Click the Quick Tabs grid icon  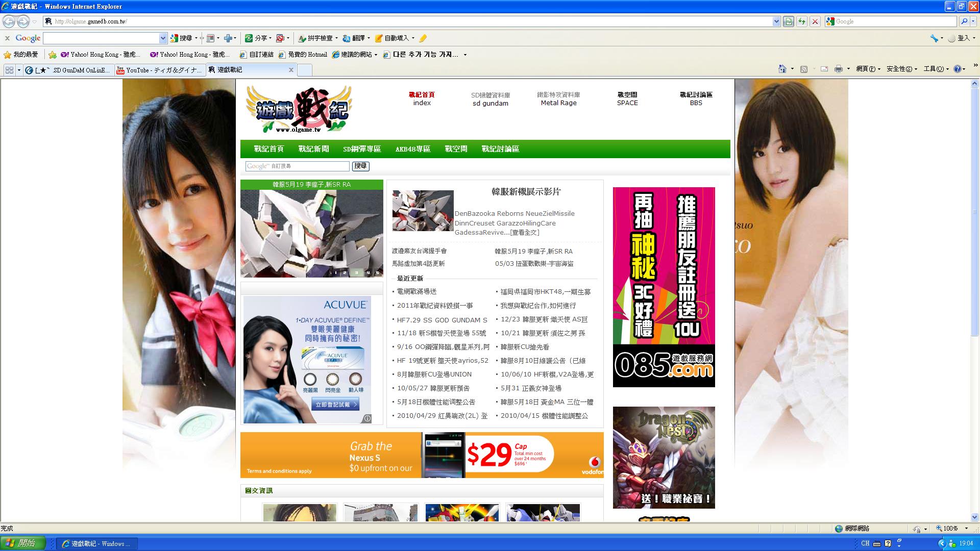pos(9,70)
